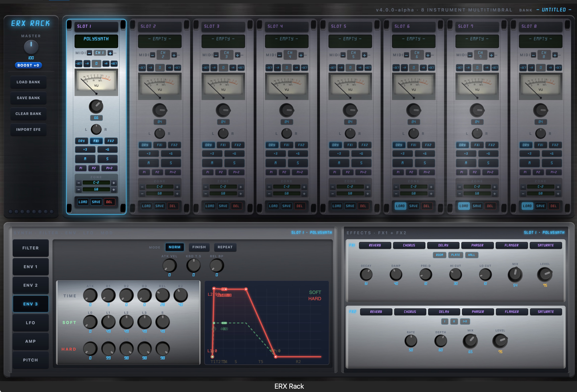This screenshot has height=392, width=577.
Task: Open the ENV 2 tab
Action: [x=30, y=285]
